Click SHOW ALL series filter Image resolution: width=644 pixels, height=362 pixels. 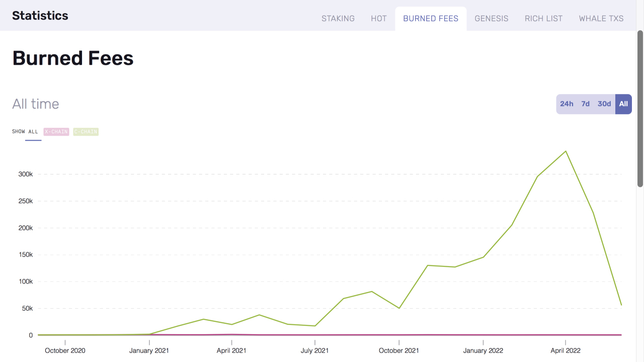25,132
